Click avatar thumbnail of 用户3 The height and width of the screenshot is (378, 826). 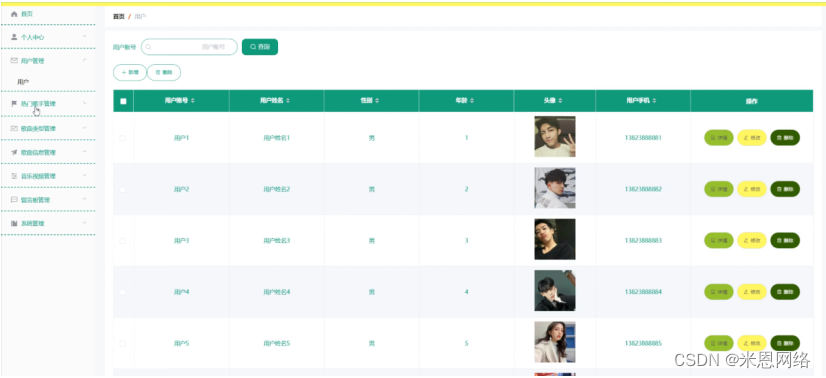tap(555, 240)
